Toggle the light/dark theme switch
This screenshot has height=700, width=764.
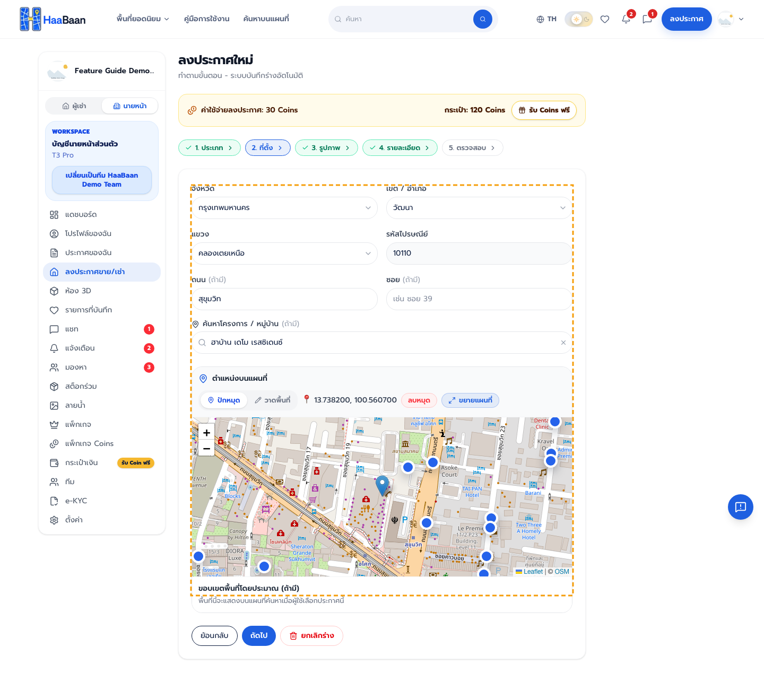(x=579, y=19)
